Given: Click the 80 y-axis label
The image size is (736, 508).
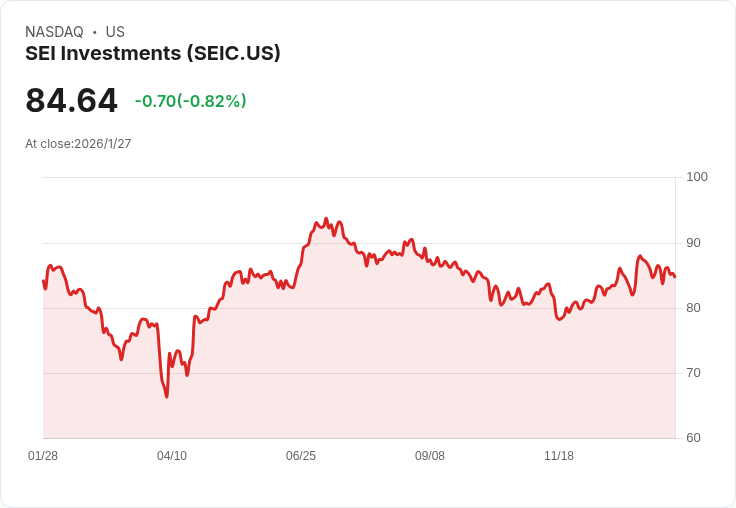Looking at the screenshot, I should pyautogui.click(x=693, y=308).
